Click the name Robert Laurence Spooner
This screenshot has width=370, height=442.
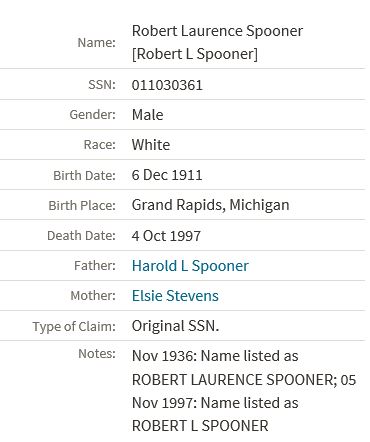coord(217,31)
